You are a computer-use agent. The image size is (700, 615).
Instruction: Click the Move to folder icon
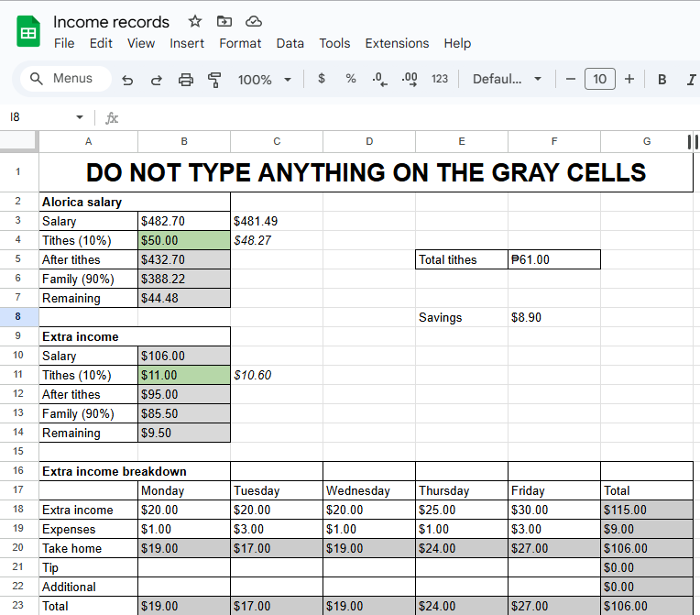224,21
